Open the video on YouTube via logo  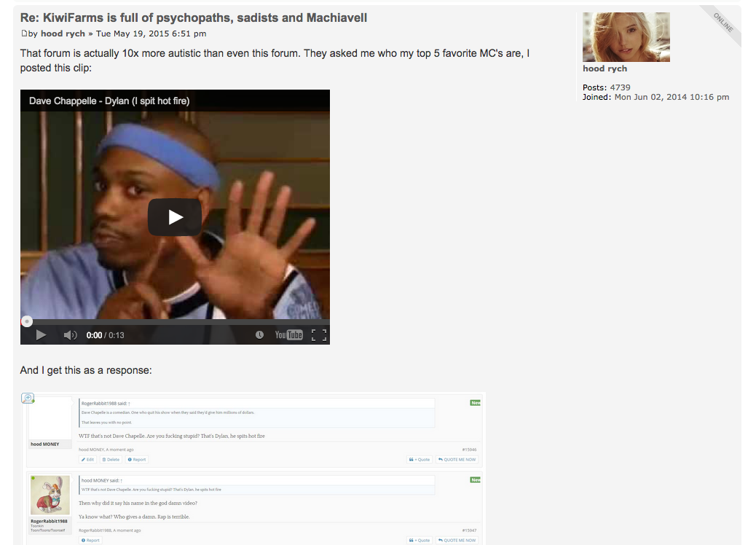288,334
